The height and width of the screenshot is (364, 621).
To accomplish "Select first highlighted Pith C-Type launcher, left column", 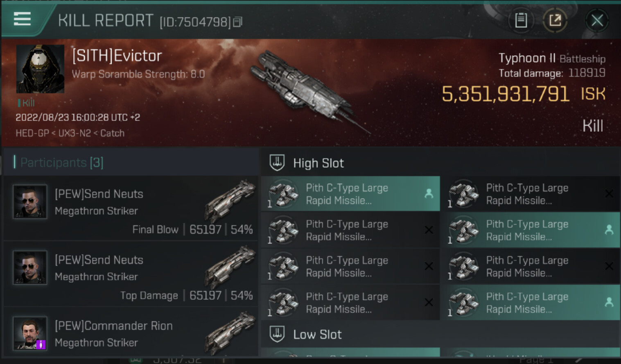I will [x=350, y=194].
